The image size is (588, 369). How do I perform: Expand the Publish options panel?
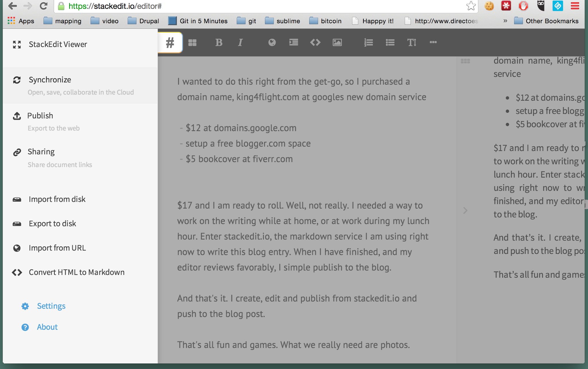(40, 115)
